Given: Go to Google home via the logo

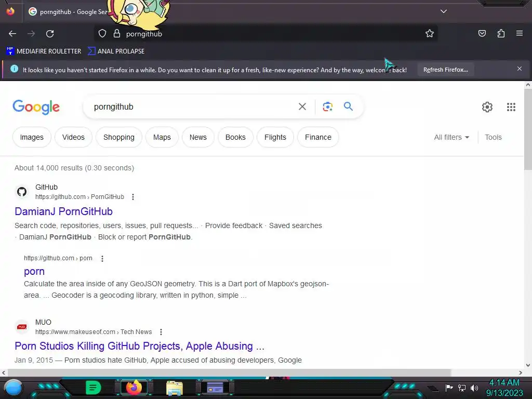Looking at the screenshot, I should pos(36,107).
